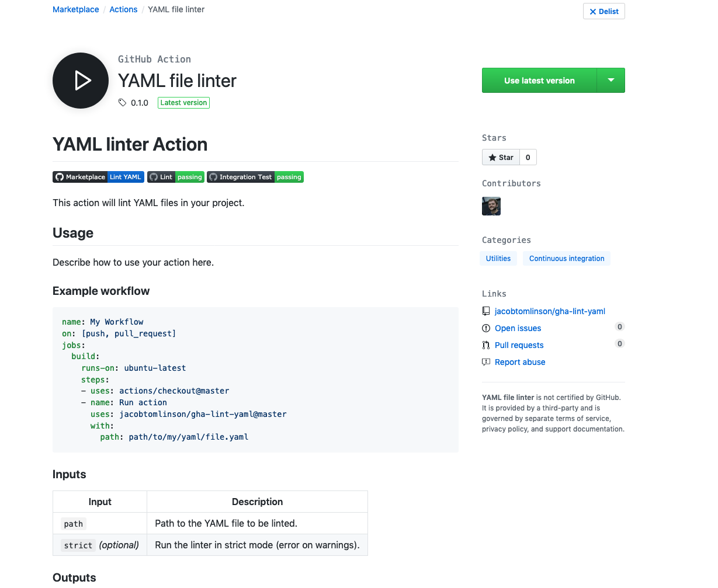Open the Lint passing status badge
718x588 pixels.
pos(176,177)
